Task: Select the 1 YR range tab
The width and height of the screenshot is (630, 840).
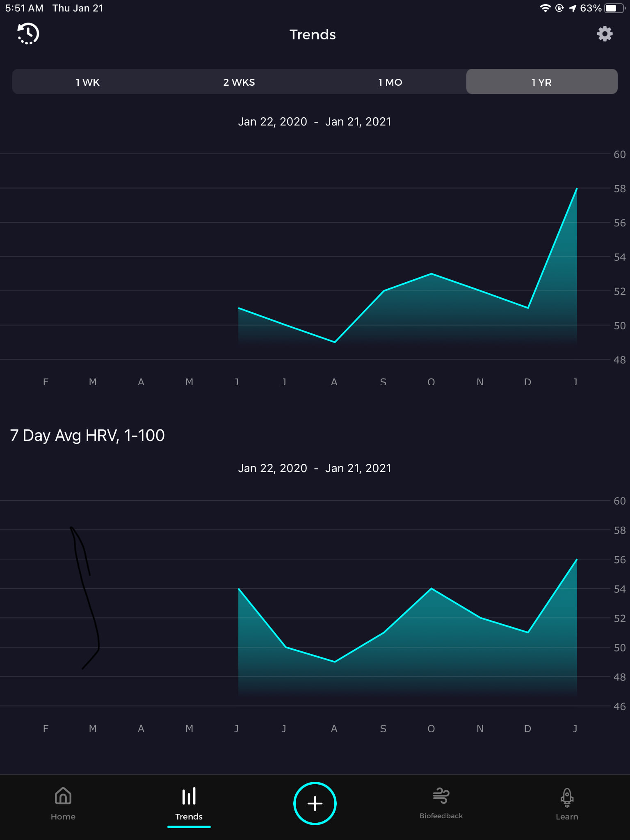Action: point(542,82)
